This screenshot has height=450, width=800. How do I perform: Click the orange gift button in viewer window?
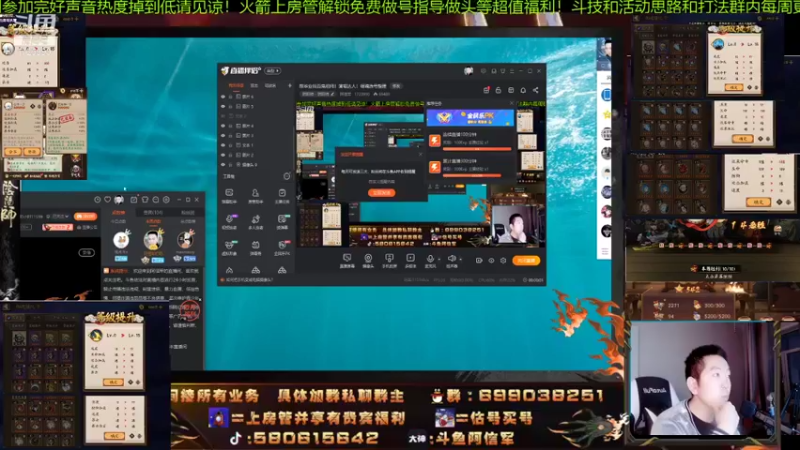tap(85, 216)
